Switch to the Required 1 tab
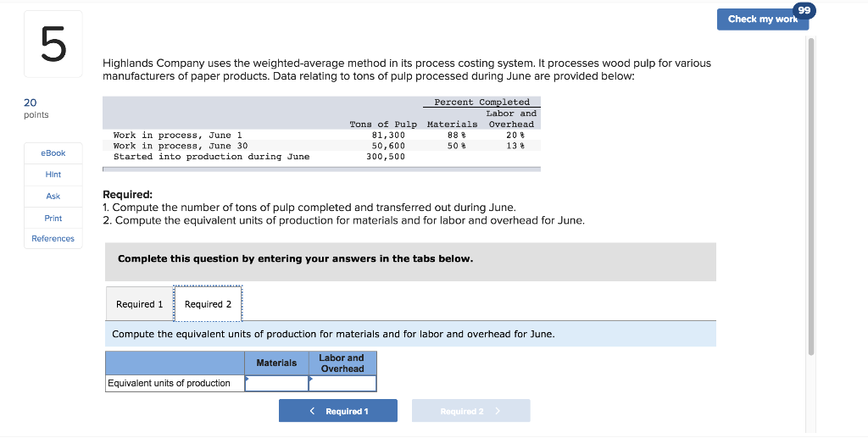The image size is (868, 438). [140, 304]
